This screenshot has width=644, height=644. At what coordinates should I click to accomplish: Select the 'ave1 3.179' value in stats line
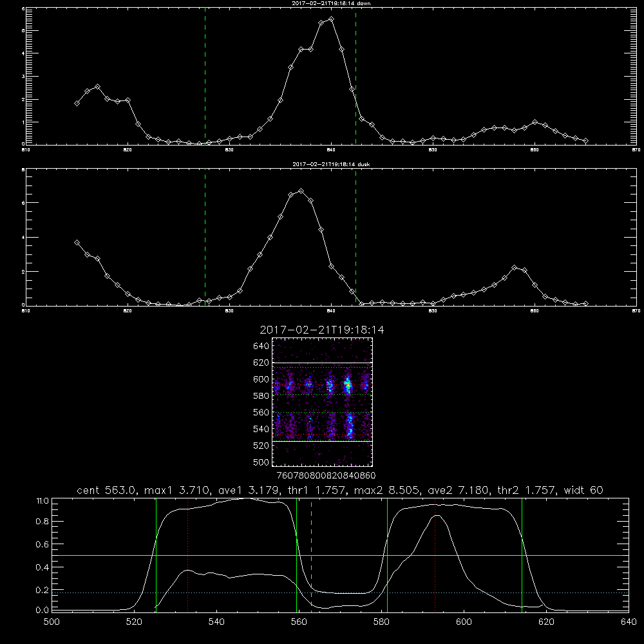pos(251,490)
